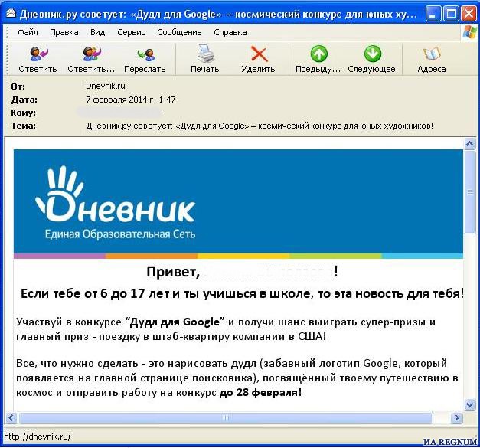Open the Справка menu
The image size is (480, 448).
pyautogui.click(x=230, y=32)
